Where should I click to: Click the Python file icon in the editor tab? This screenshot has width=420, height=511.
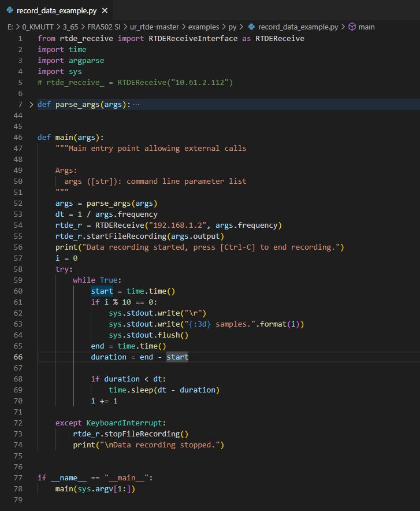(10, 10)
